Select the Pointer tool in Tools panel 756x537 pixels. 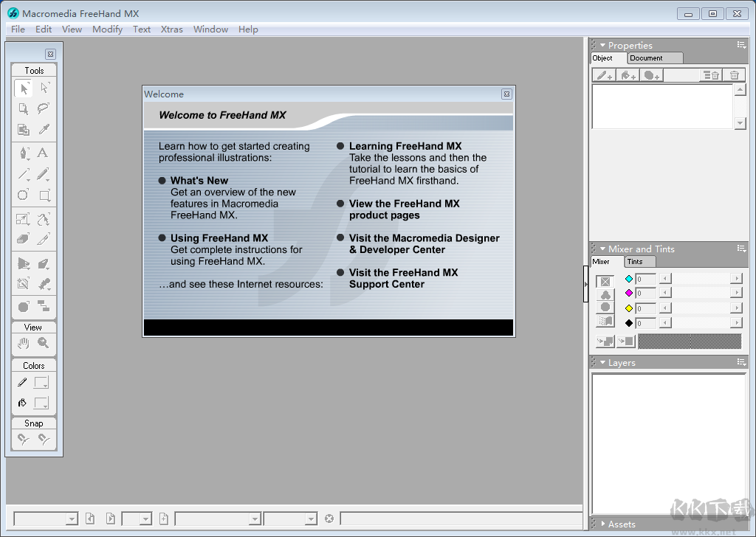[23, 88]
